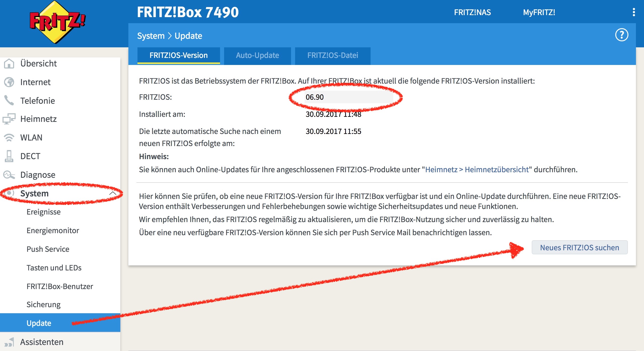Viewport: 644px width, 351px height.
Task: Click the Assistenten wizard icon
Action: tap(9, 342)
